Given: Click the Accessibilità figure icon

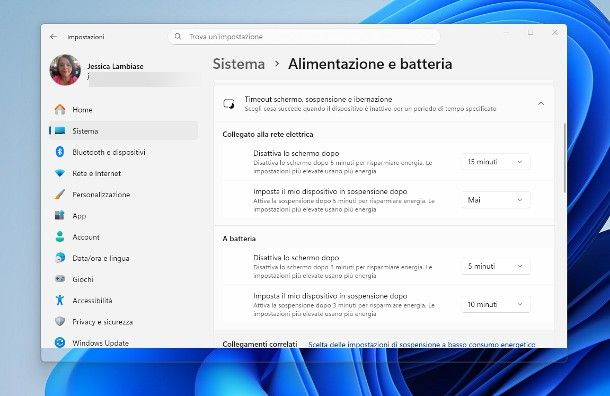Looking at the screenshot, I should 60,300.
